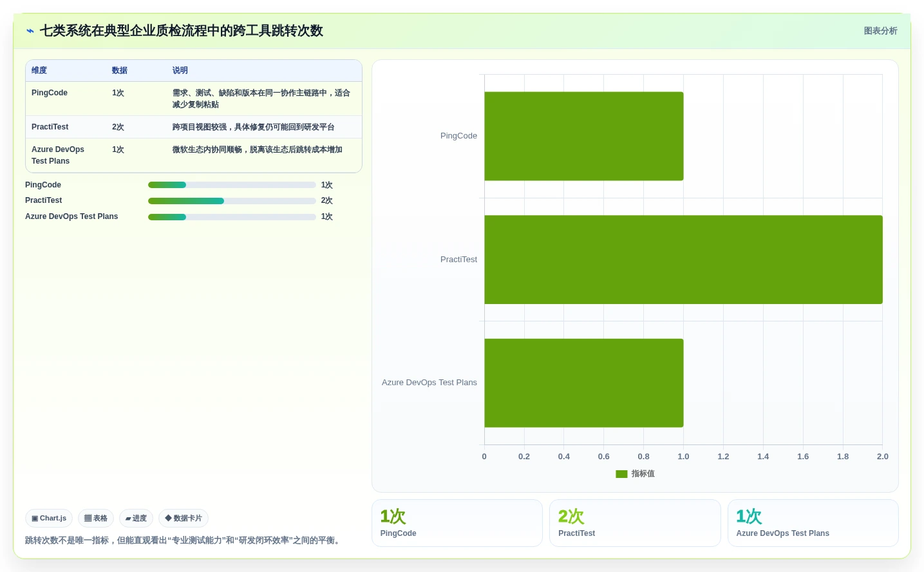Click the PingCode bar in the chart
924x572 pixels.
pos(583,136)
